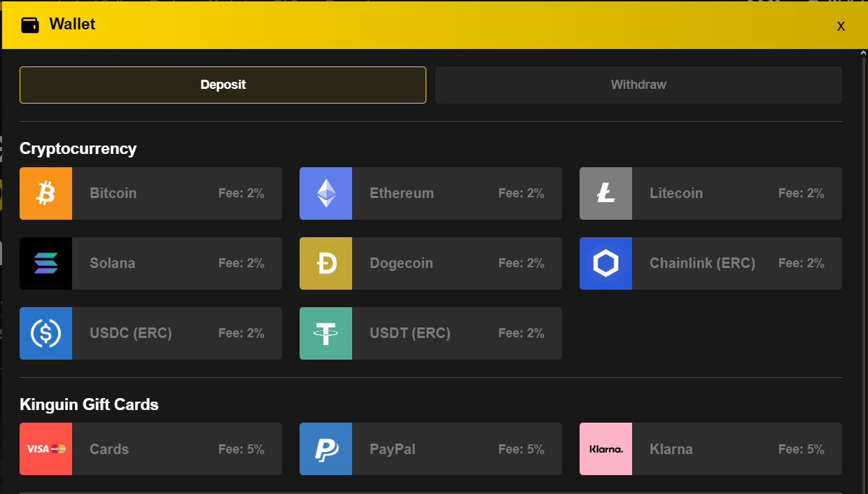Click the USDC dollar icon
Viewport: 868px width, 494px height.
click(x=45, y=333)
